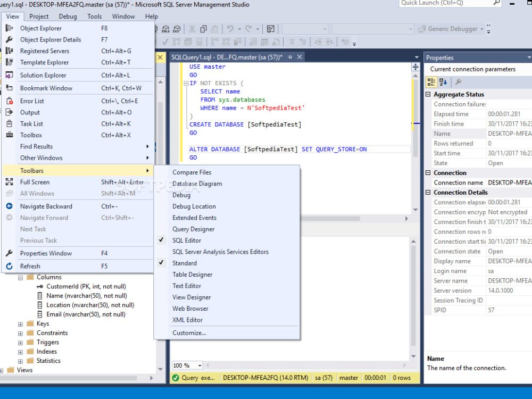Click Full Screen icon in menu
Viewport: 532px width, 399px height.
[x=9, y=182]
